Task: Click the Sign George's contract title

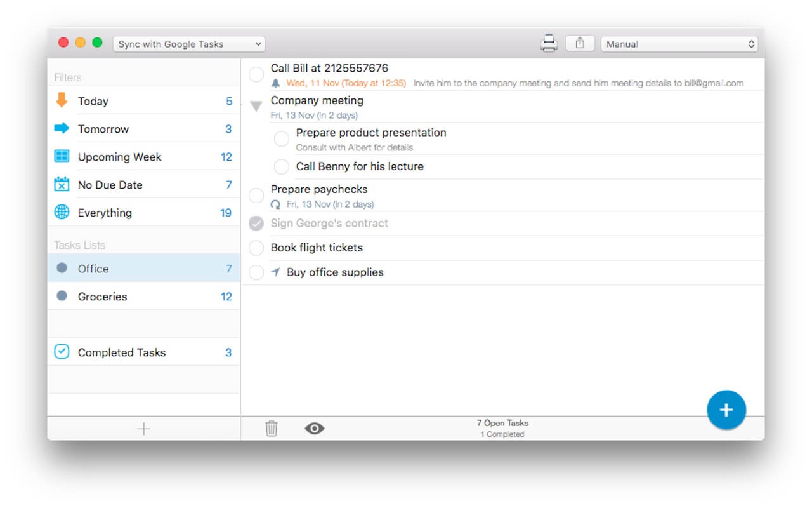Action: pos(329,223)
